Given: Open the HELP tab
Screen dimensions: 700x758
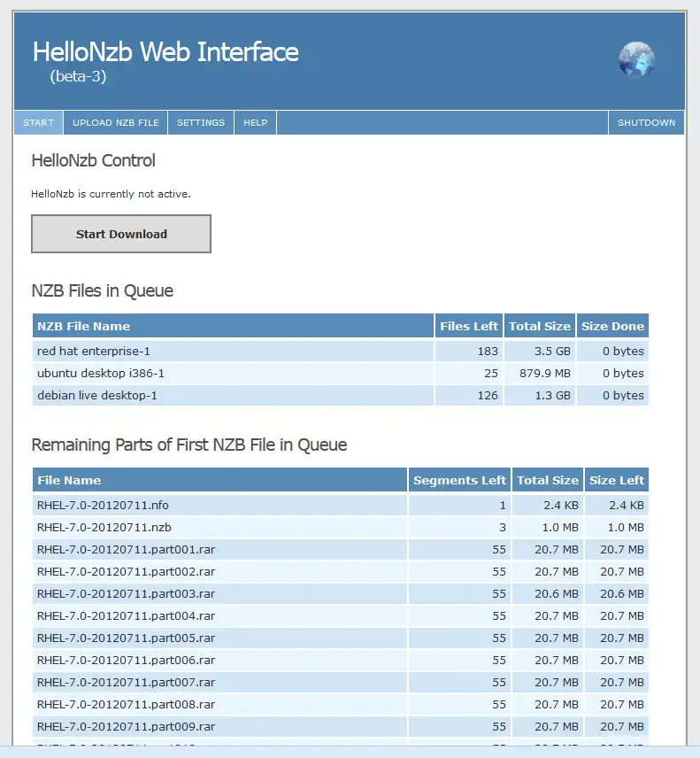Looking at the screenshot, I should [255, 123].
